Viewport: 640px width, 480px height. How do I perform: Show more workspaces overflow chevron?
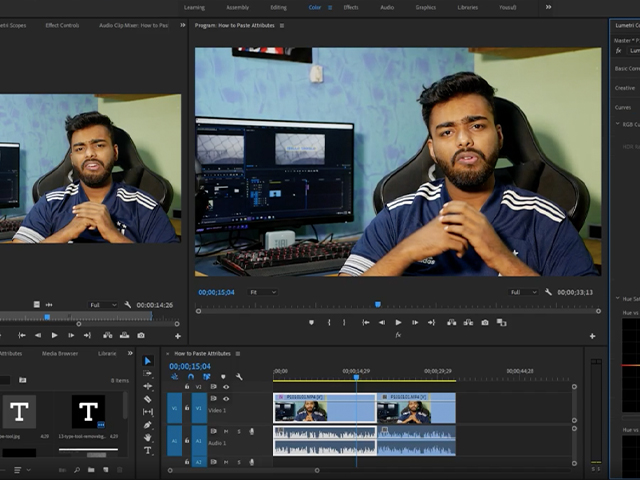coord(548,7)
